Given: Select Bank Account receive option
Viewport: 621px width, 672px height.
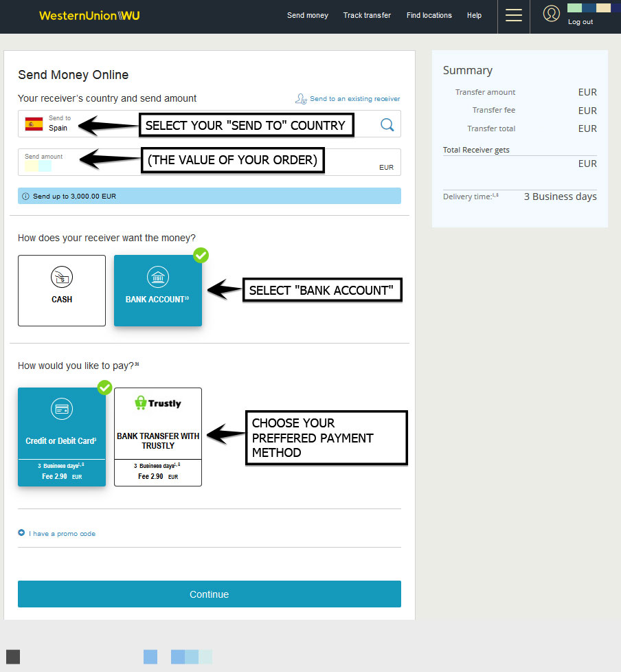Looking at the screenshot, I should click(158, 291).
